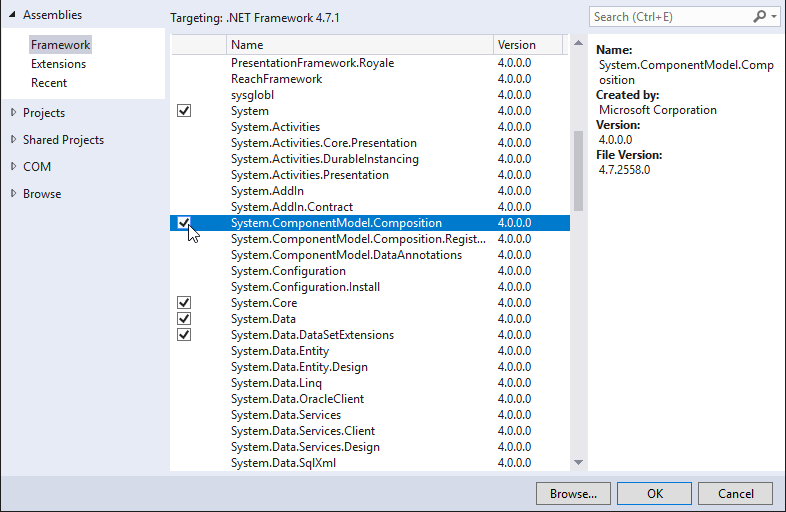Click the scroll down arrow in assembly list
The width and height of the screenshot is (786, 512).
coord(577,463)
